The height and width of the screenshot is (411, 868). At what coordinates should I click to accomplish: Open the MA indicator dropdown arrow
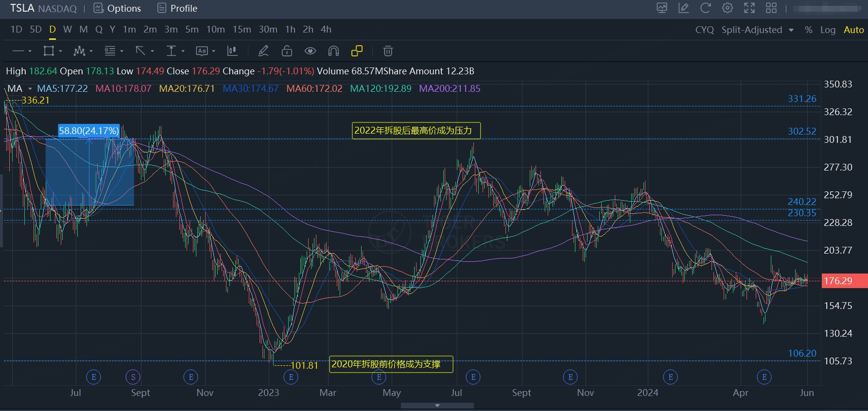click(x=30, y=88)
